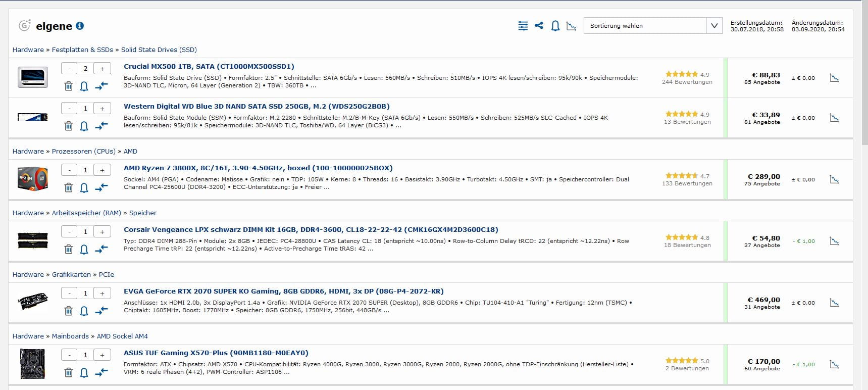This screenshot has width=868, height=390.
Task: Click the price alert bell in the header
Action: pos(555,26)
